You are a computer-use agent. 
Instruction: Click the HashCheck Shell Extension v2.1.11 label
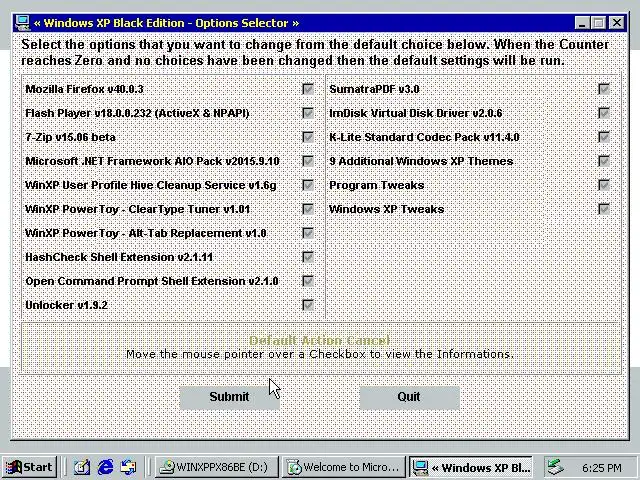pos(119,257)
